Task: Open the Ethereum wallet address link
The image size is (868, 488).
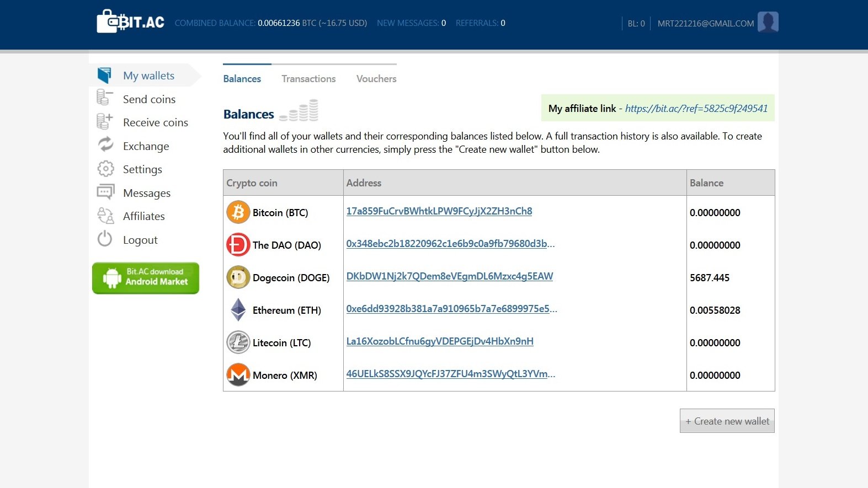Action: (452, 309)
